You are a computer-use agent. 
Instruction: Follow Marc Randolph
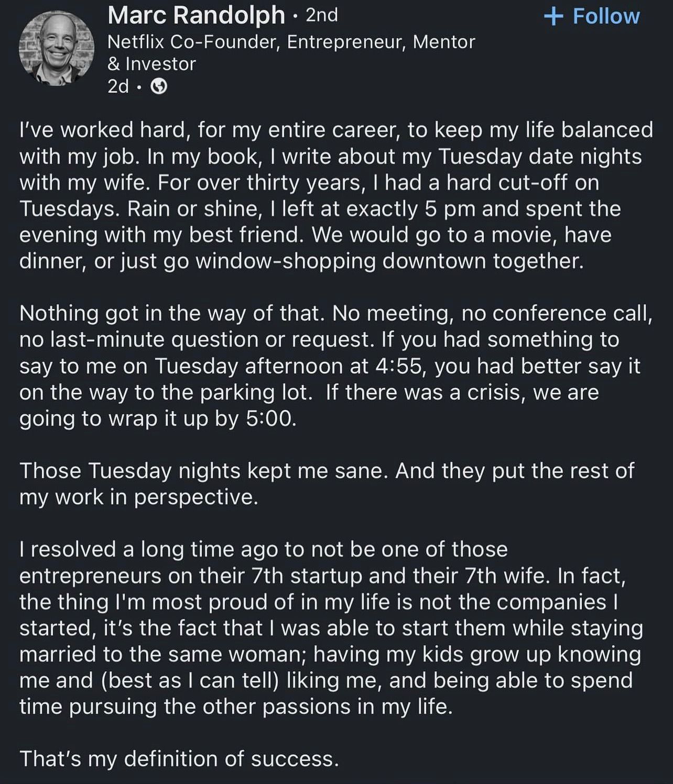592,16
